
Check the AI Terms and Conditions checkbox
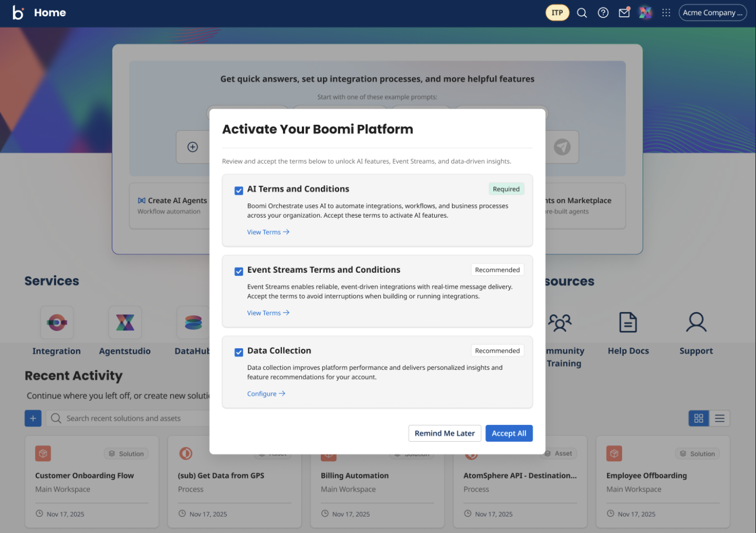tap(239, 190)
